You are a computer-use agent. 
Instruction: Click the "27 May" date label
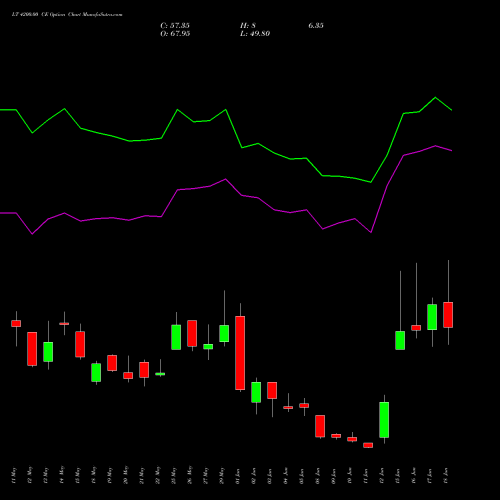(x=206, y=475)
